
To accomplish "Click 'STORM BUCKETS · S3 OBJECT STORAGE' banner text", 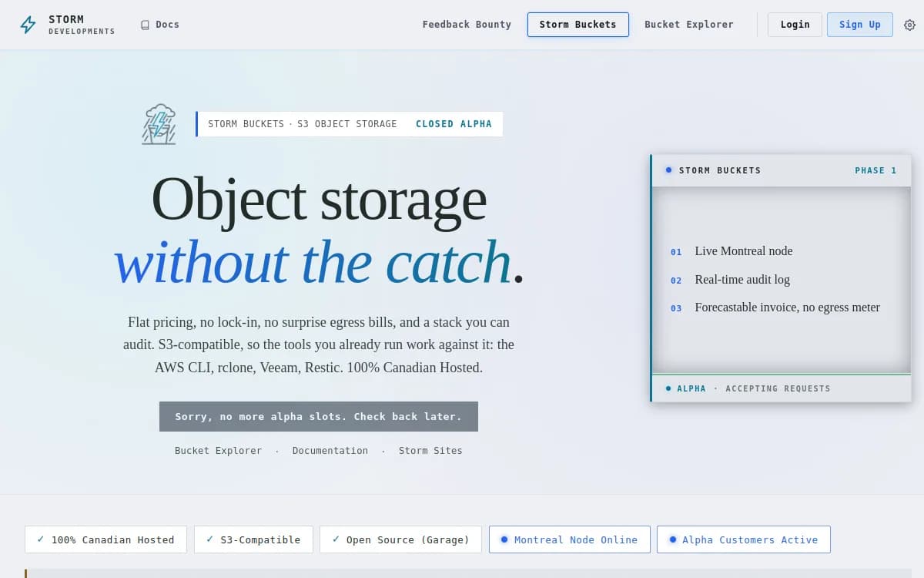I will pos(303,124).
